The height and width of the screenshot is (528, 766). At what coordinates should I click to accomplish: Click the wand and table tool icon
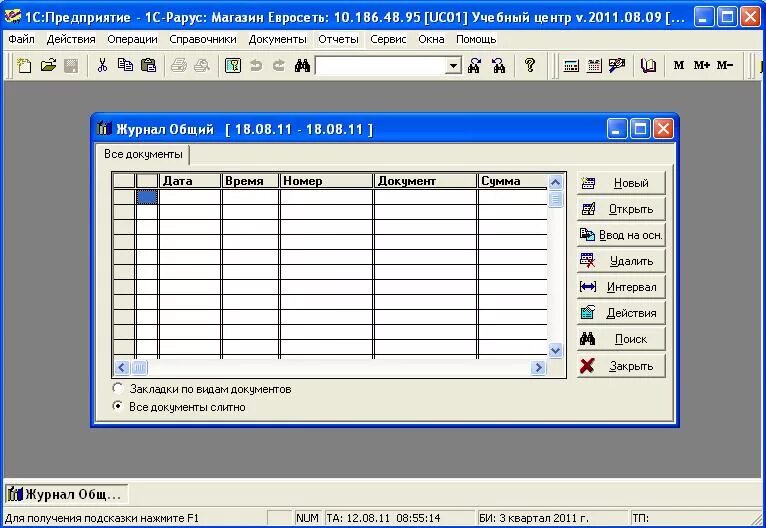click(x=617, y=65)
